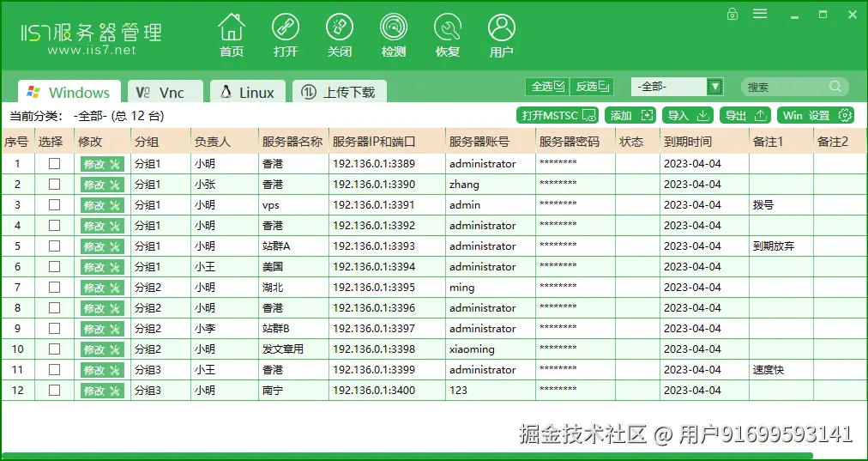Screen dimensions: 868x461
Task: Click 修改 edit button for 站群B row
Action: 102,329
